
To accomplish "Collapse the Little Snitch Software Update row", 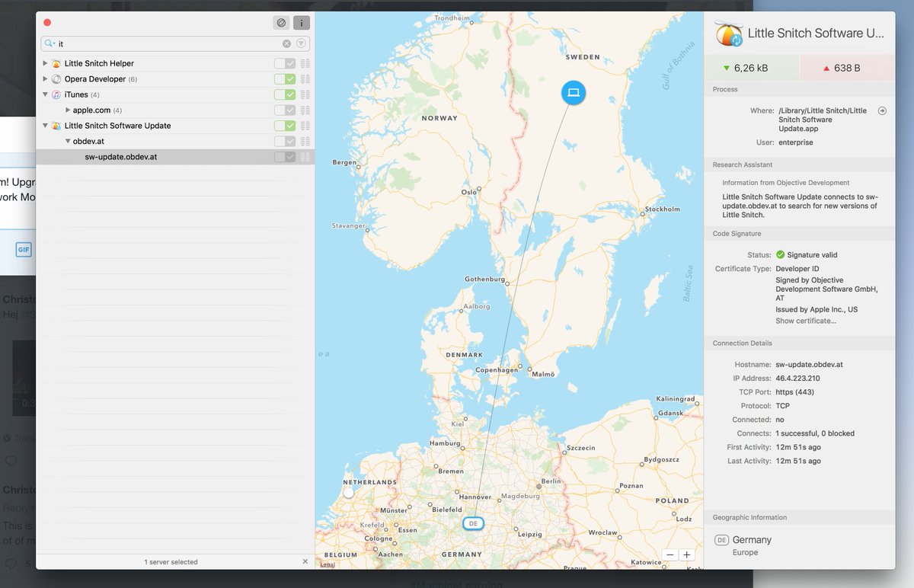I will pos(45,126).
